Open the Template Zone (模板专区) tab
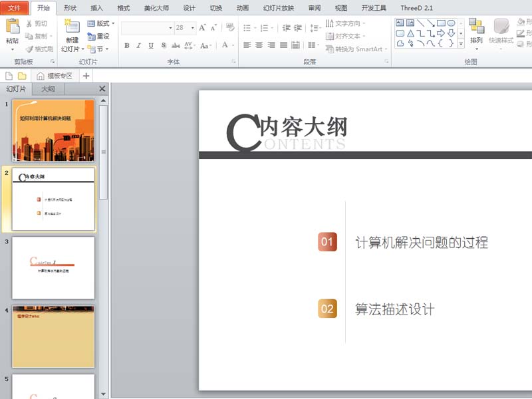 click(x=55, y=76)
